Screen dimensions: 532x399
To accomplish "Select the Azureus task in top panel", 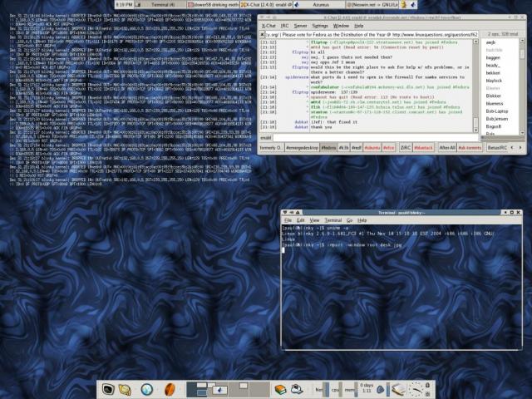I will point(319,4).
